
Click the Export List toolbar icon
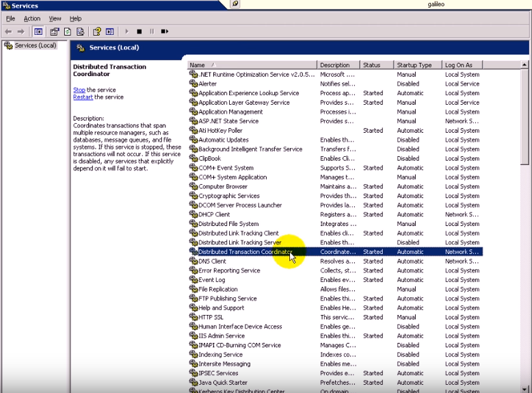[80, 31]
